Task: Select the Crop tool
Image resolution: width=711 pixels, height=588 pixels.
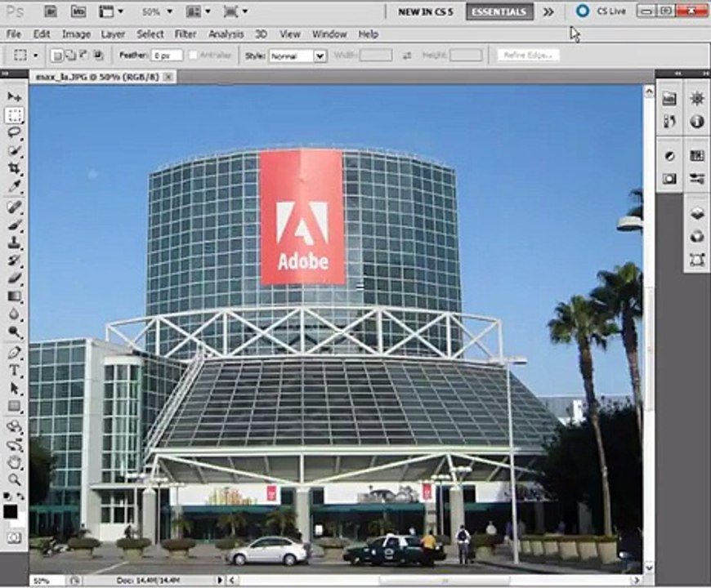Action: tap(14, 168)
